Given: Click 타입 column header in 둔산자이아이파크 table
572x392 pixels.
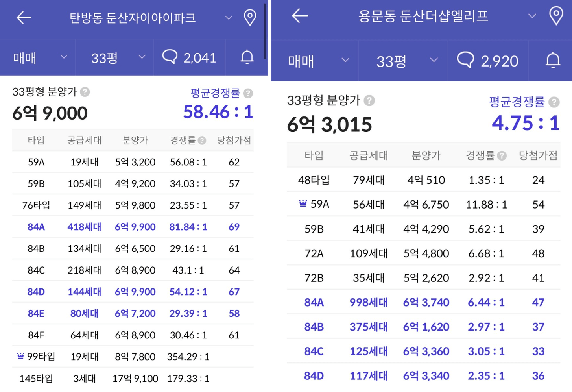Looking at the screenshot, I should (x=36, y=140).
